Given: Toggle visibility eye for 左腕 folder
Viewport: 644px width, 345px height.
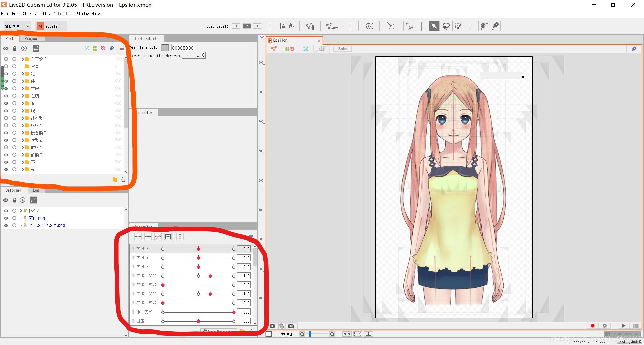Looking at the screenshot, I should pos(6,96).
